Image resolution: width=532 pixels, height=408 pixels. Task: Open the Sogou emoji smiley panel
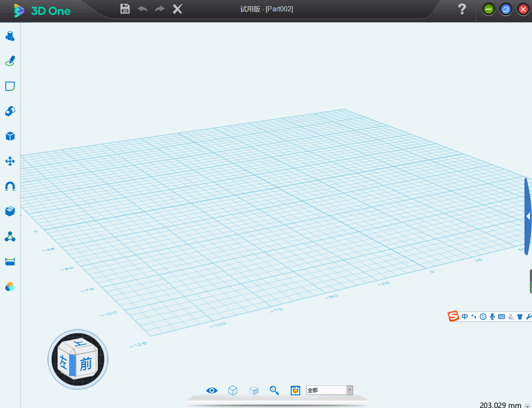click(x=483, y=317)
